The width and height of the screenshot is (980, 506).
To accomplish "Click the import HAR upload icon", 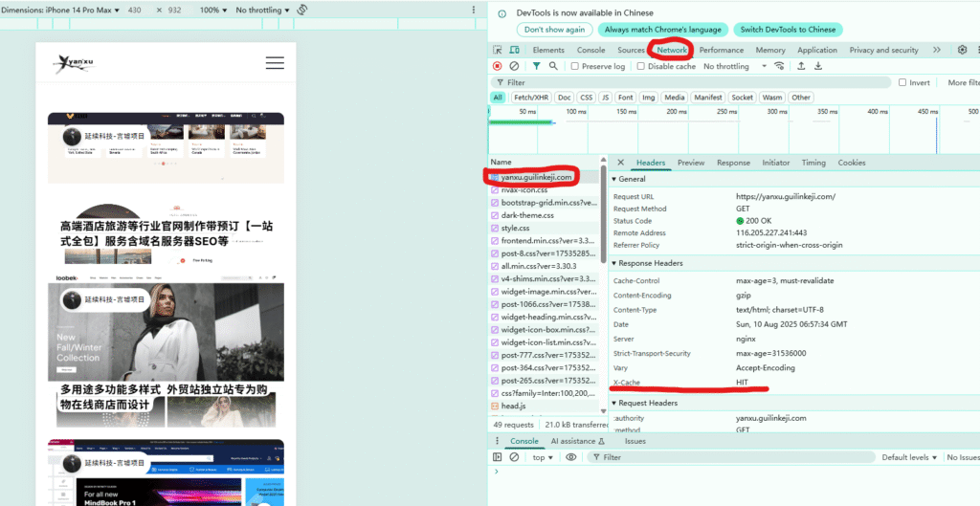I will [x=801, y=66].
